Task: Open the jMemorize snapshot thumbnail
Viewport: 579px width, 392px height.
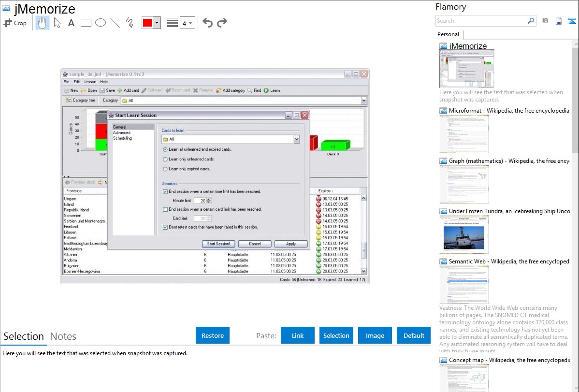Action: click(467, 69)
